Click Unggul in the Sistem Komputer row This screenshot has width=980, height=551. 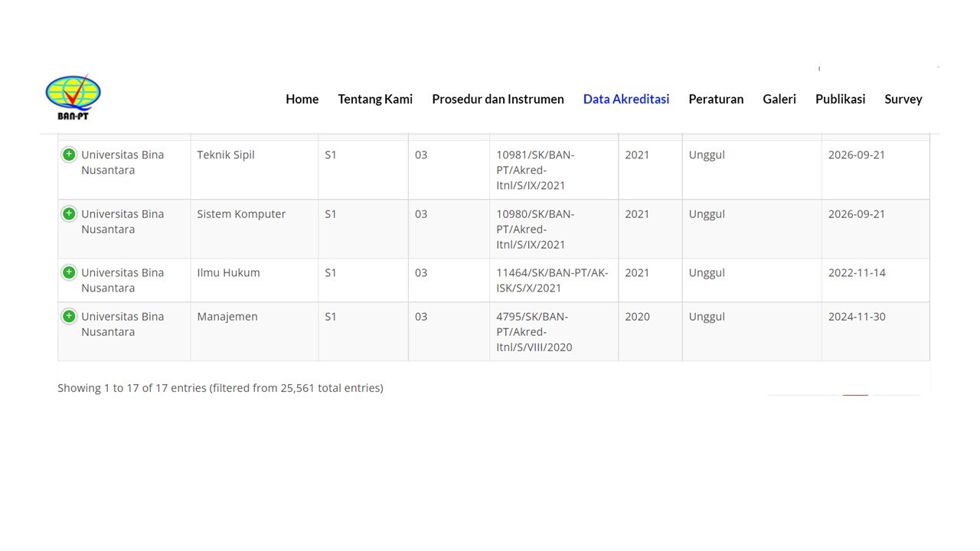click(707, 214)
